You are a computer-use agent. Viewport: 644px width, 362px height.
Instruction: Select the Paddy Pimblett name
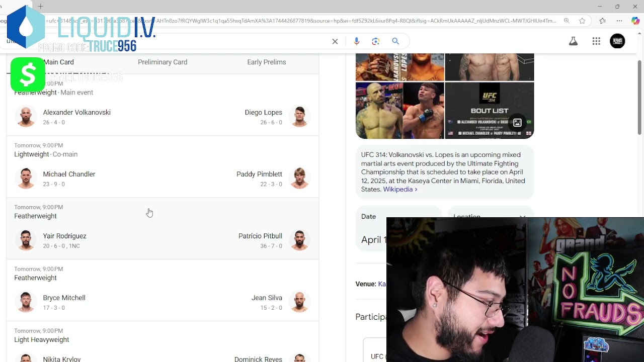tap(259, 174)
